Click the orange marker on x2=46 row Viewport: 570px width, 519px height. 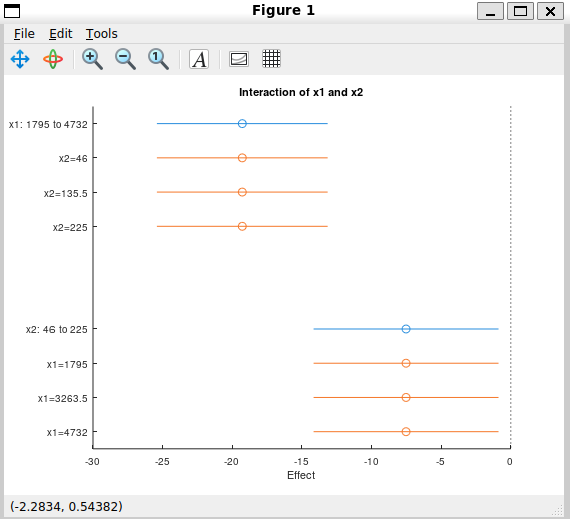coord(242,158)
